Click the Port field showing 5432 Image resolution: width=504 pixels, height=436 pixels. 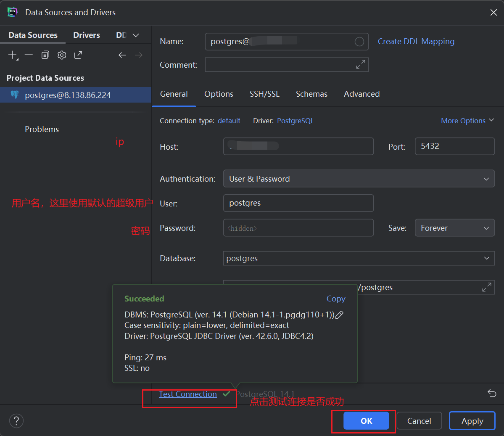tap(454, 146)
